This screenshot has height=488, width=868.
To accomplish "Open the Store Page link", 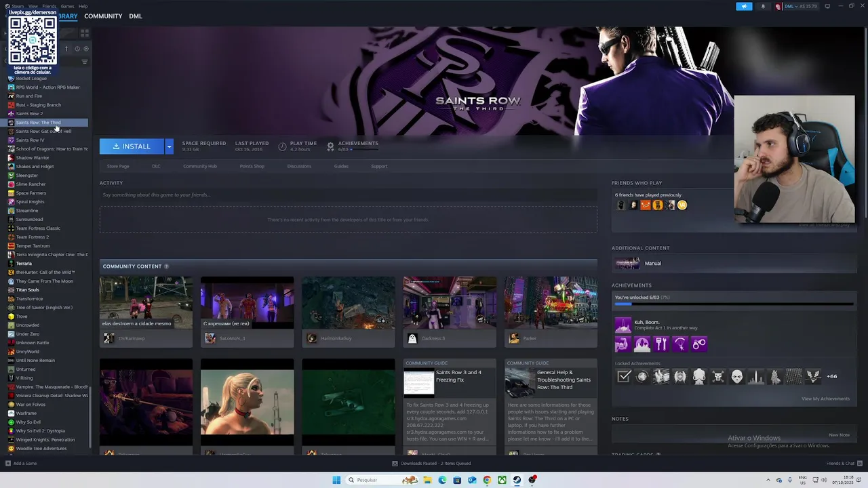I will click(118, 166).
